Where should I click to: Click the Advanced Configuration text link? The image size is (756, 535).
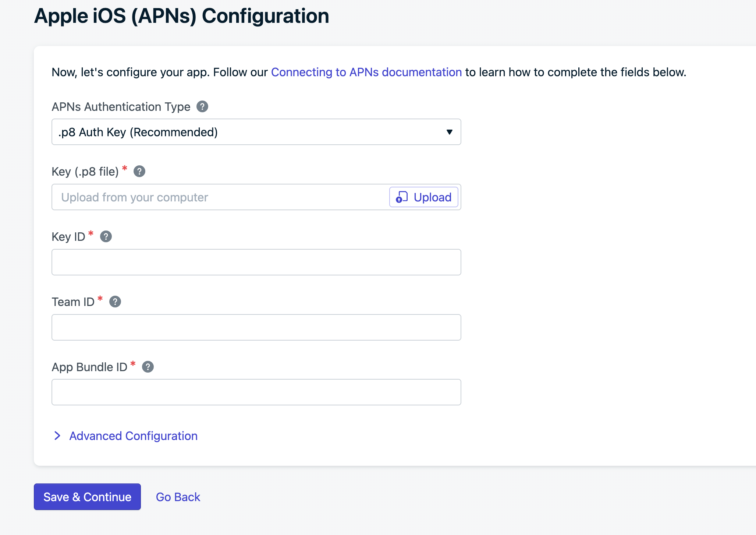coord(134,436)
